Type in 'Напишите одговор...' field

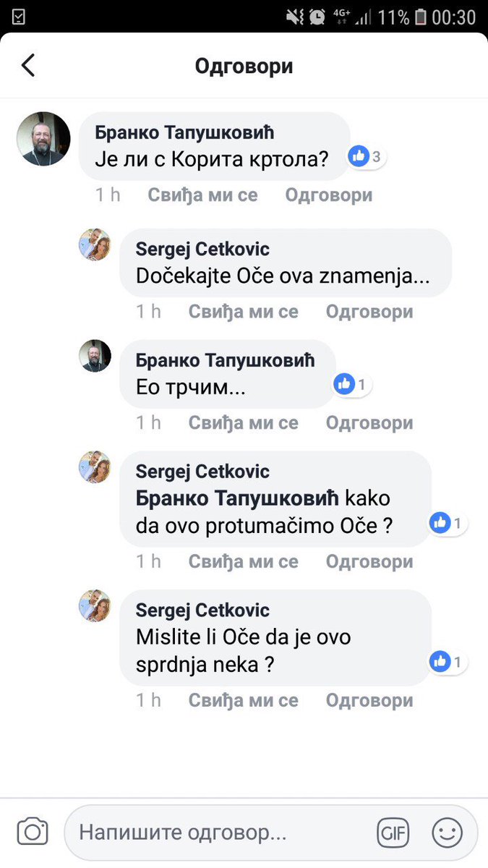click(217, 833)
